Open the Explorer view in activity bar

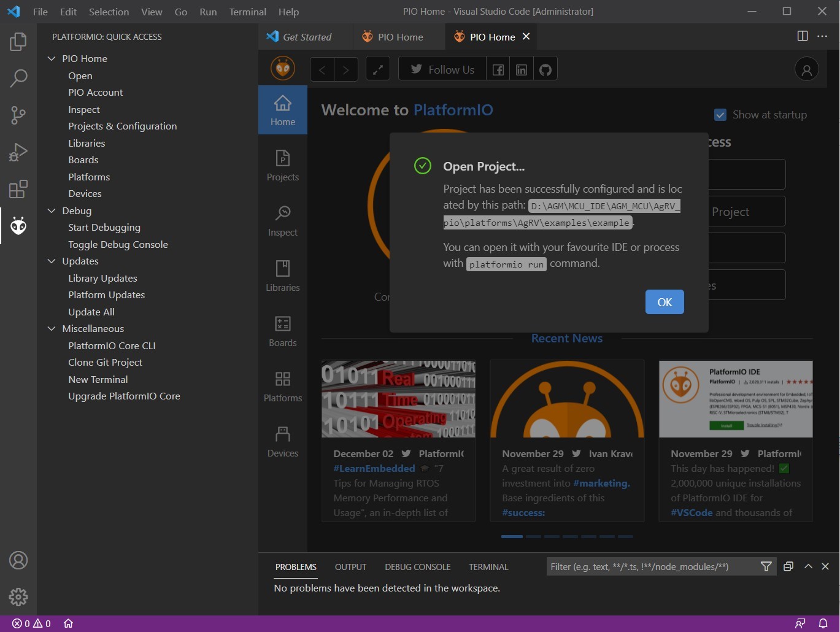18,42
